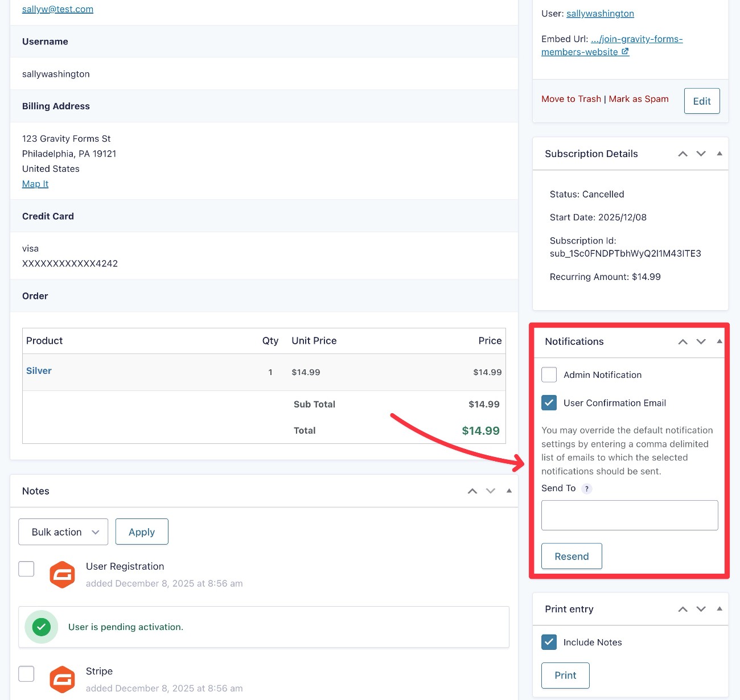Open the Bulk action dropdown
This screenshot has height=700, width=740.
coord(63,532)
